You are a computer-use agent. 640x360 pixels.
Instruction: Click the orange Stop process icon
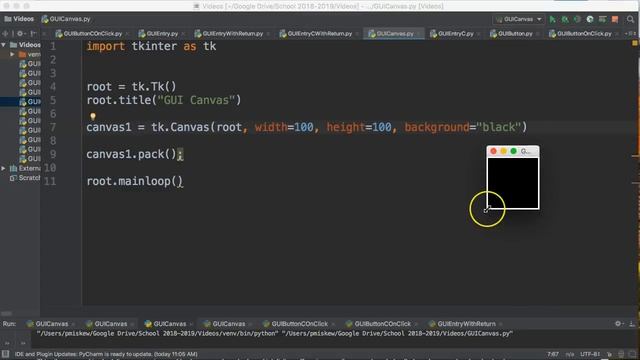click(615, 19)
